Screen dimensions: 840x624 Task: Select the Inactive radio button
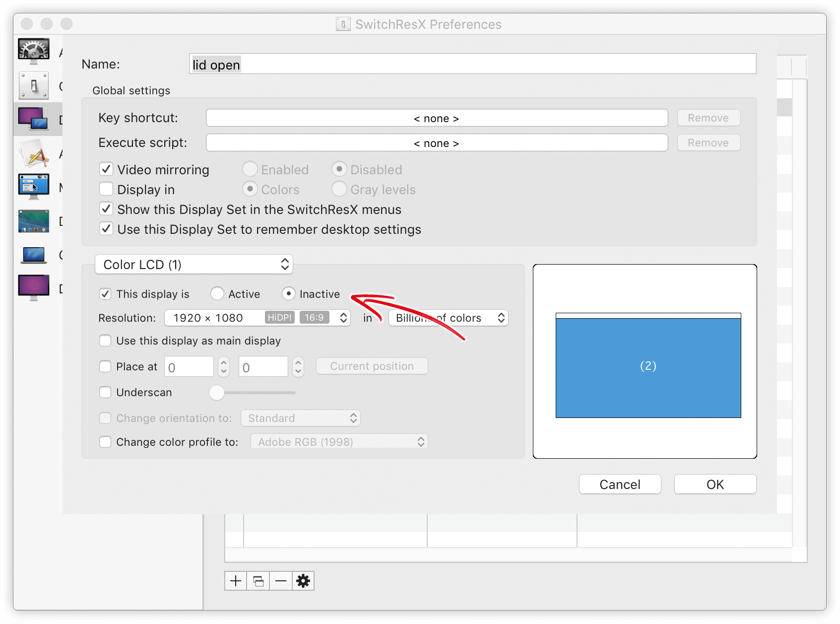click(289, 294)
